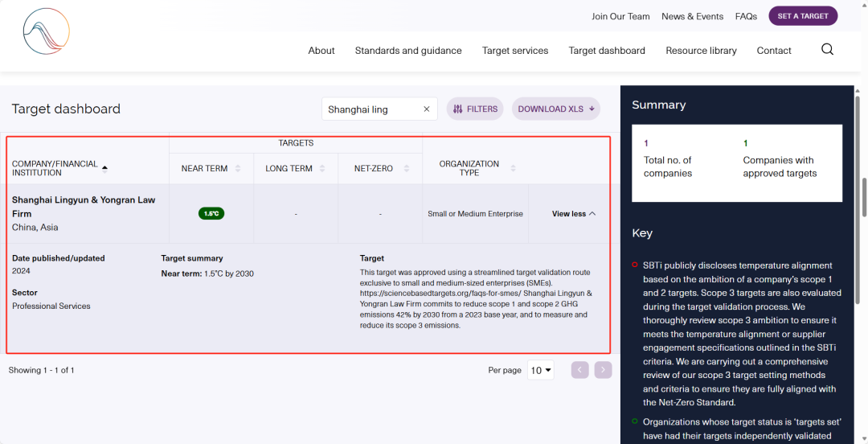Click the Summary heading in sidebar
This screenshot has width=868, height=444.
point(659,105)
